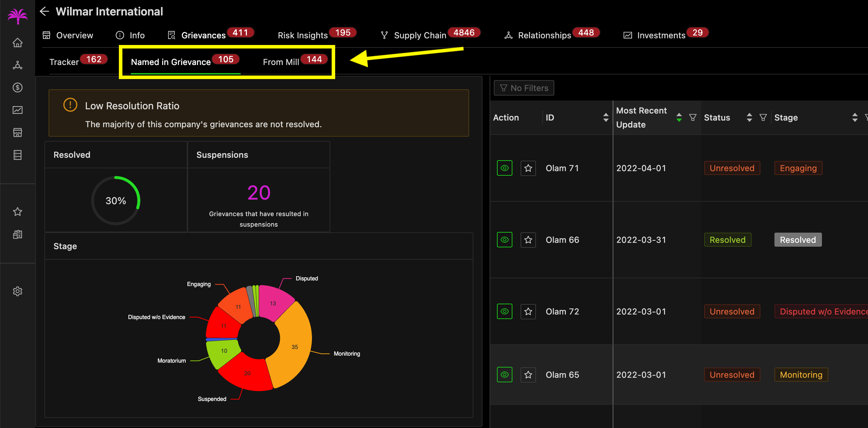
Task: Star the Olam 65 grievance
Action: tap(528, 375)
